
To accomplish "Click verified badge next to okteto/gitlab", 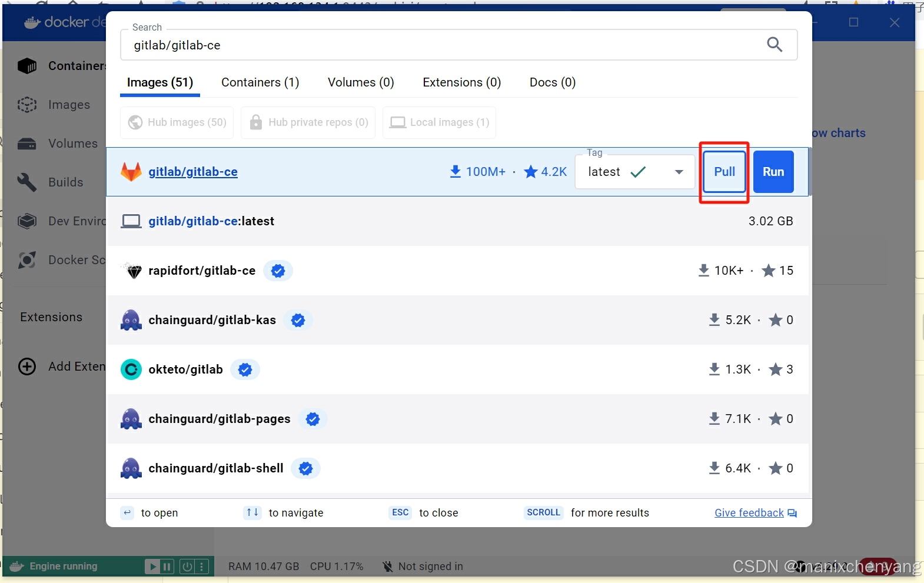I will [245, 369].
